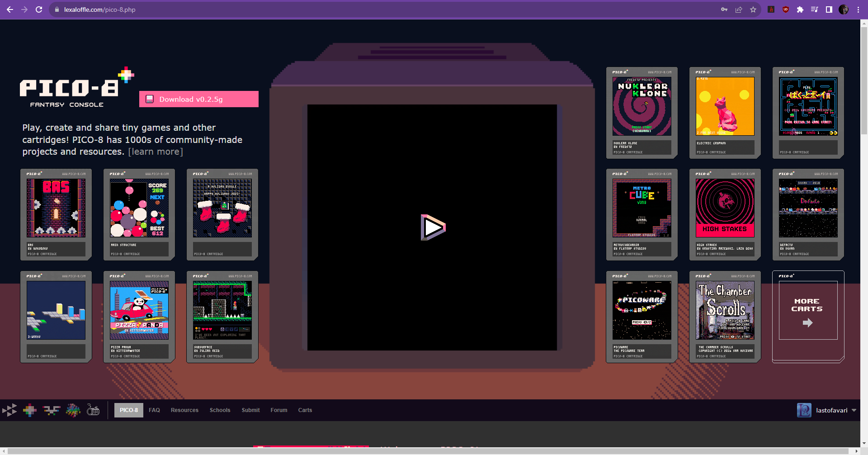Open the Defacto cartridge
This screenshot has height=455, width=868.
point(808,215)
